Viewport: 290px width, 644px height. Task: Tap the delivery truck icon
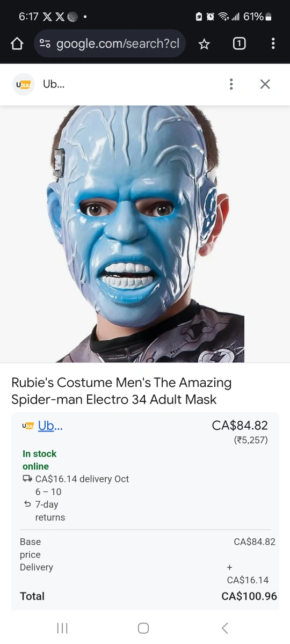pyautogui.click(x=27, y=479)
